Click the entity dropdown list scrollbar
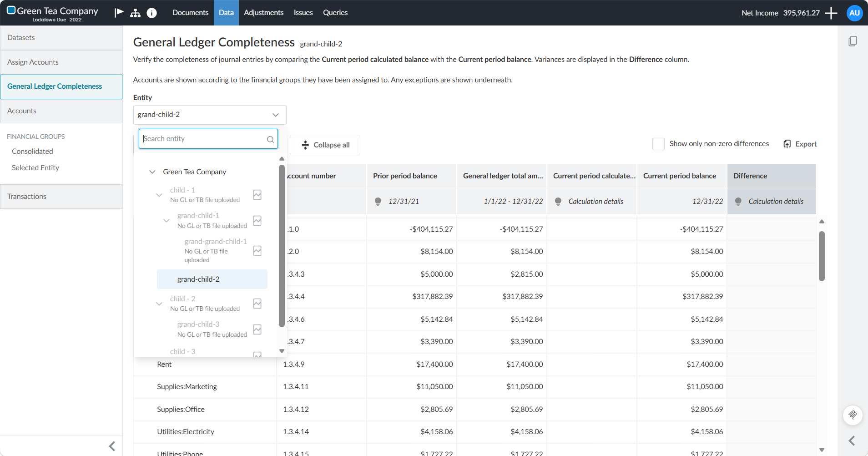Viewport: 868px width, 456px height. 282,246
